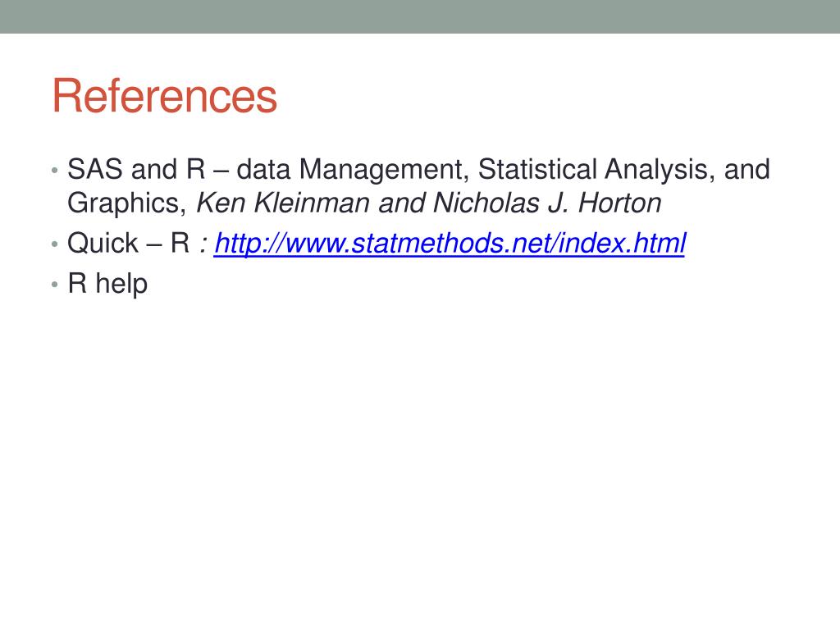
Task: Click the phrase Statistical Analysis
Action: click(596, 169)
